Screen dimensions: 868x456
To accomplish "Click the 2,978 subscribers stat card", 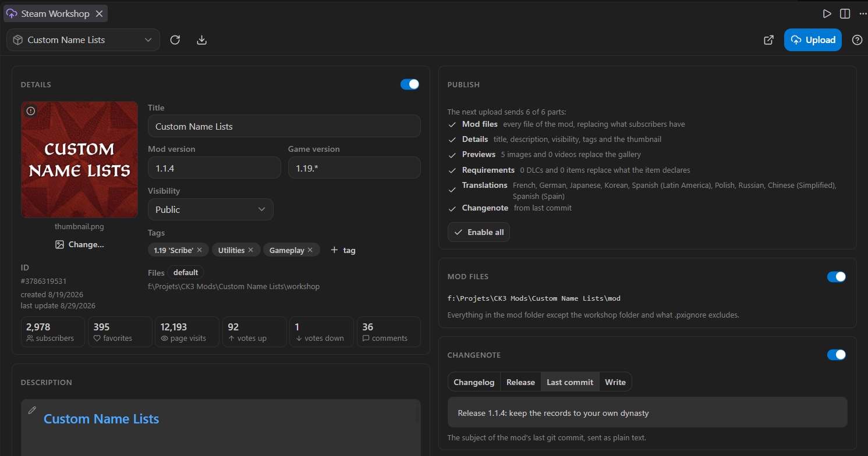I will coord(53,332).
